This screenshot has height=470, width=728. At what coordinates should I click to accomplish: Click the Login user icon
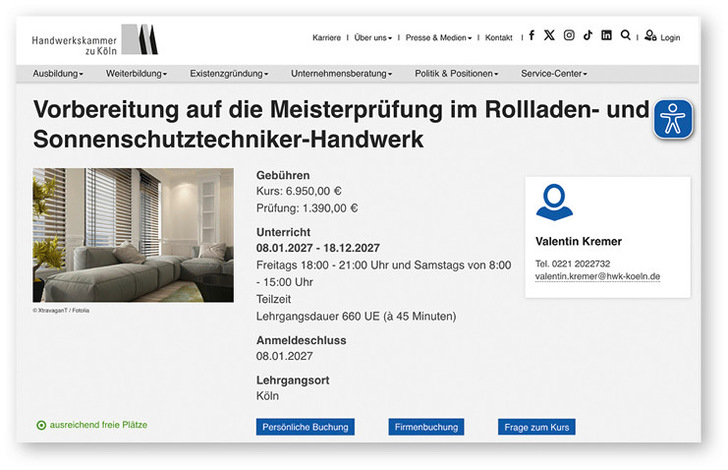tap(650, 35)
